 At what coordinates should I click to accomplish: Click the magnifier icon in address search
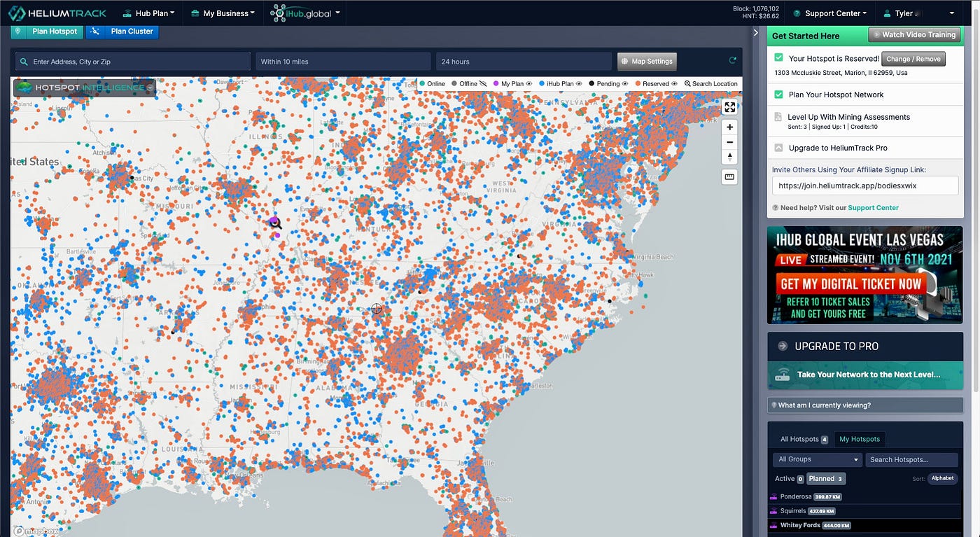(24, 62)
